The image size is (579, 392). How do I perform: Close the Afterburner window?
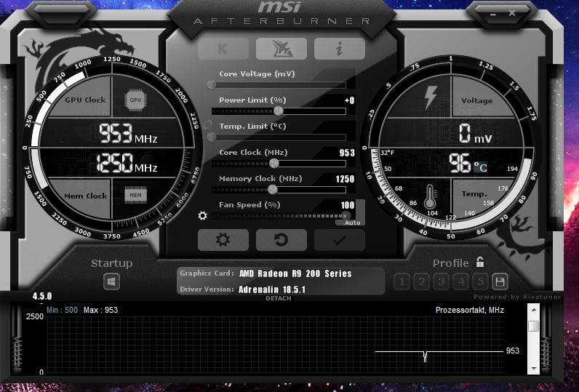pos(512,13)
